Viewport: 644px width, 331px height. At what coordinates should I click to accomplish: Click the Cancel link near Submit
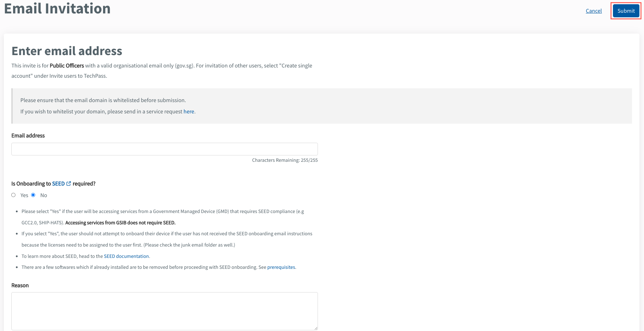click(594, 11)
